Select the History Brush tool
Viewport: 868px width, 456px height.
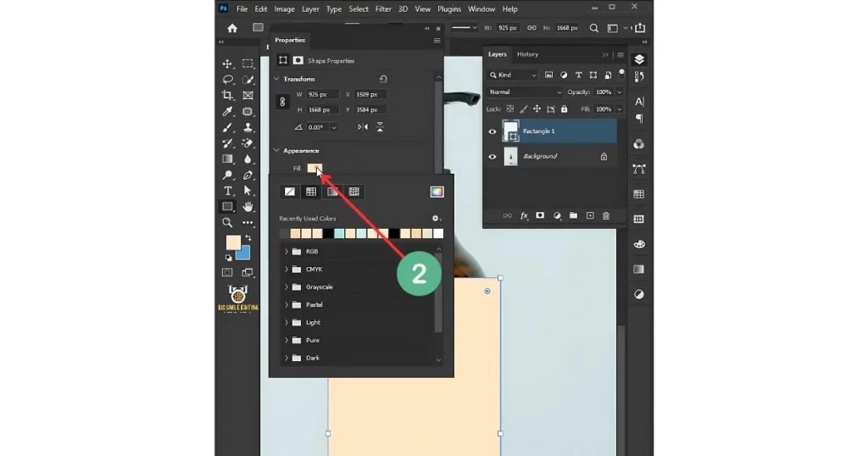[x=227, y=143]
